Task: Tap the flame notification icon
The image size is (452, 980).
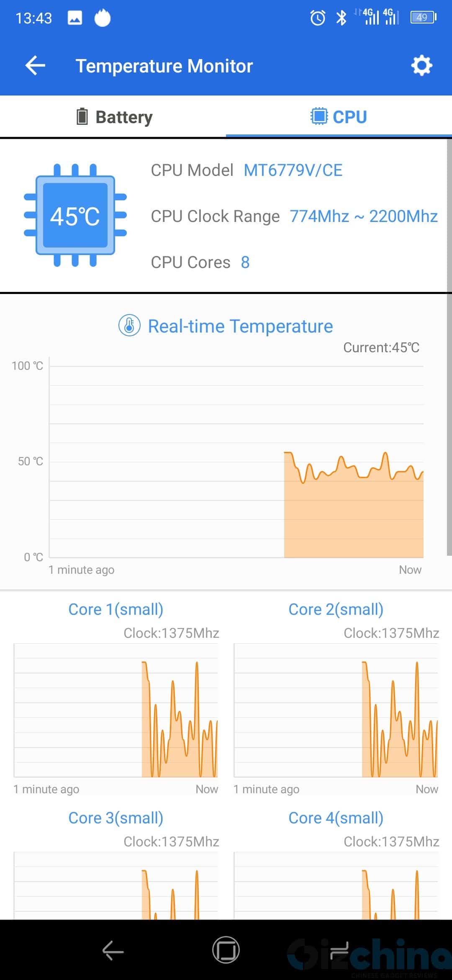Action: pos(103,18)
